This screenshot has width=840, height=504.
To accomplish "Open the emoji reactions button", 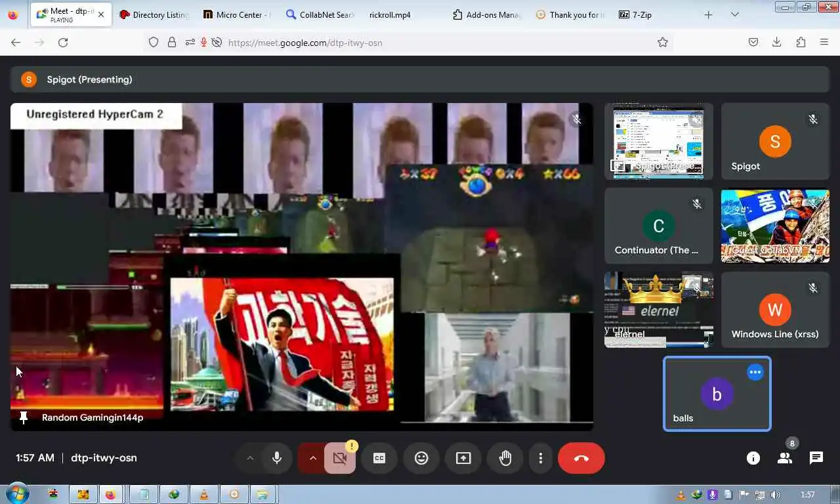I will (421, 458).
